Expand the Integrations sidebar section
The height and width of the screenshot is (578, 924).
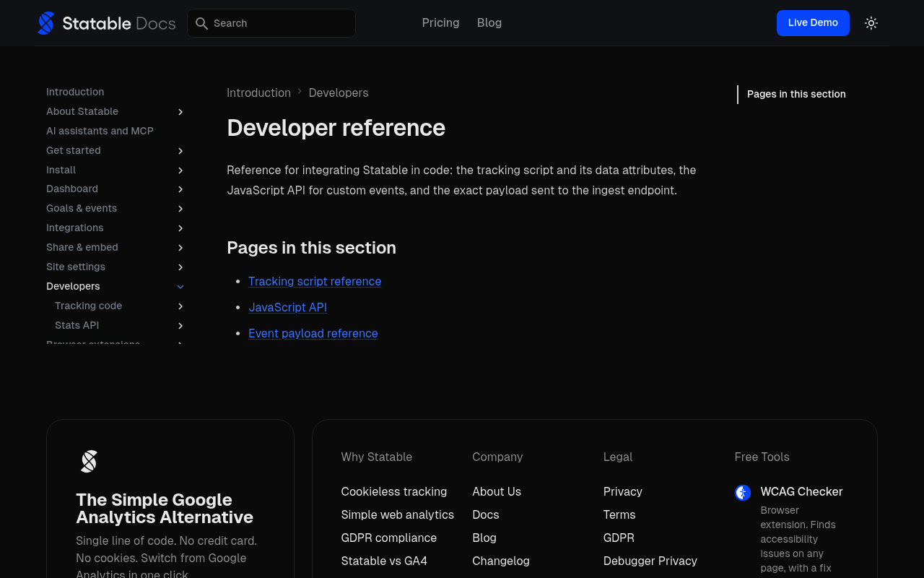[x=180, y=228]
